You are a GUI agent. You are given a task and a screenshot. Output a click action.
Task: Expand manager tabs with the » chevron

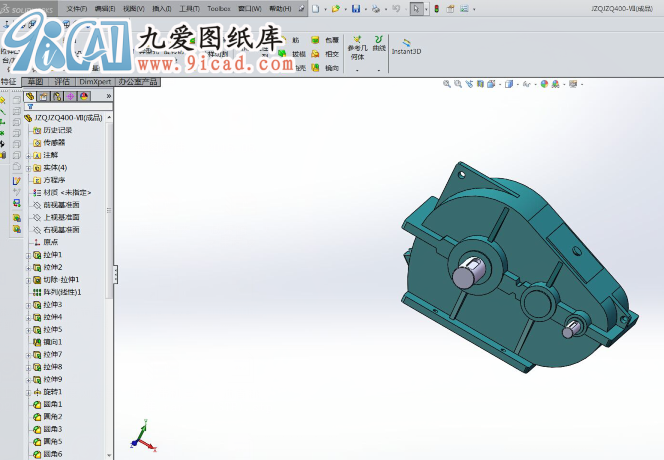tap(109, 96)
